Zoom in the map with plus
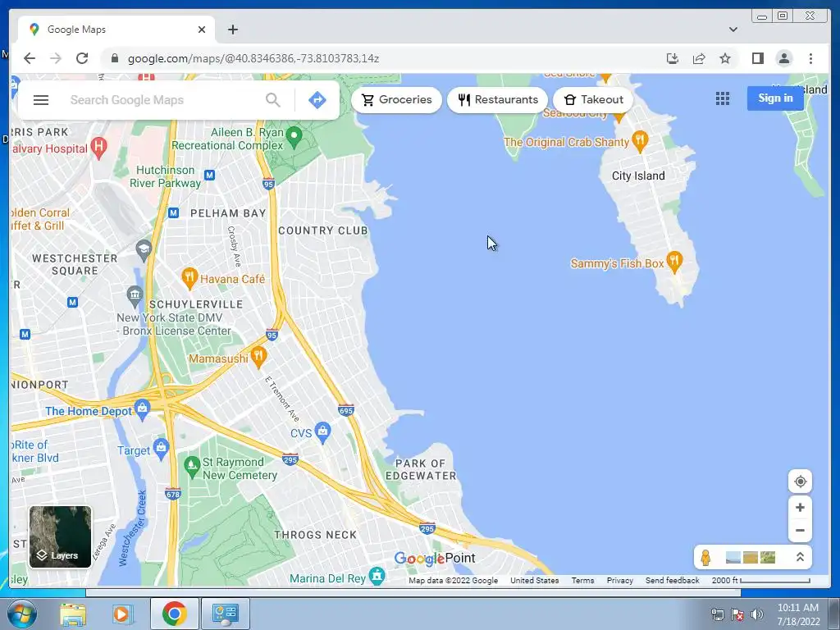This screenshot has width=840, height=630. coord(800,507)
